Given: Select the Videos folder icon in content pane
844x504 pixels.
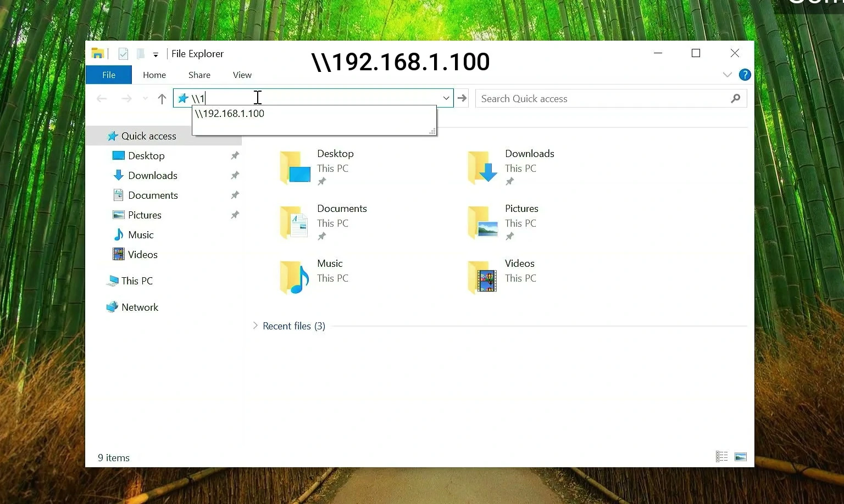Looking at the screenshot, I should point(483,277).
